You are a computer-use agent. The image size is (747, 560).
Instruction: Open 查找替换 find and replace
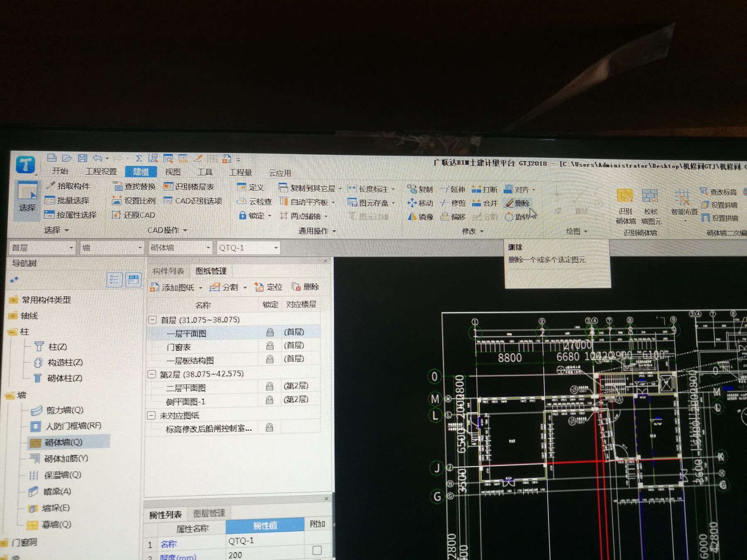pyautogui.click(x=134, y=186)
